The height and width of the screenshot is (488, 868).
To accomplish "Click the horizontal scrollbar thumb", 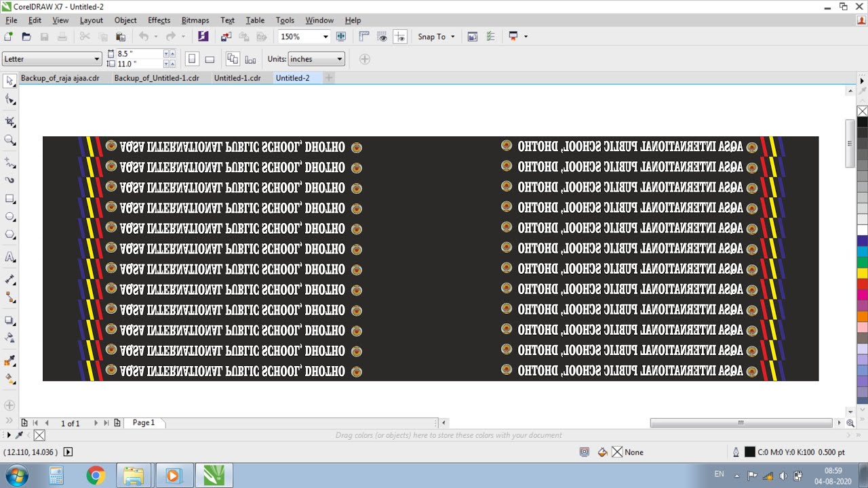I will tap(741, 423).
